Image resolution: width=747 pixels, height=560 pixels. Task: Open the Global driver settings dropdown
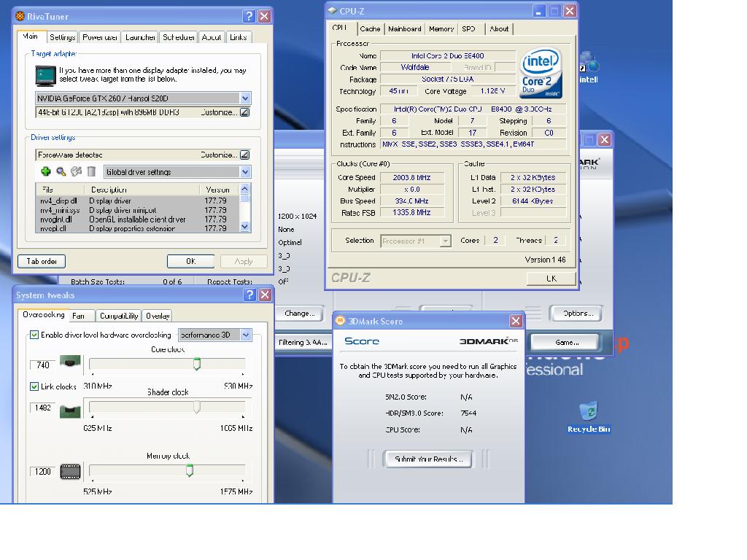245,172
